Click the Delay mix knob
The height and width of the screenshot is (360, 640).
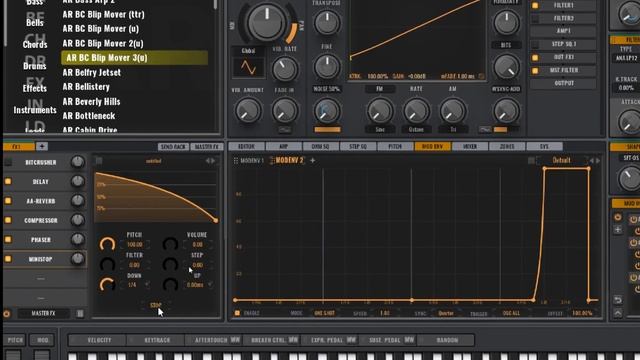[x=78, y=181]
